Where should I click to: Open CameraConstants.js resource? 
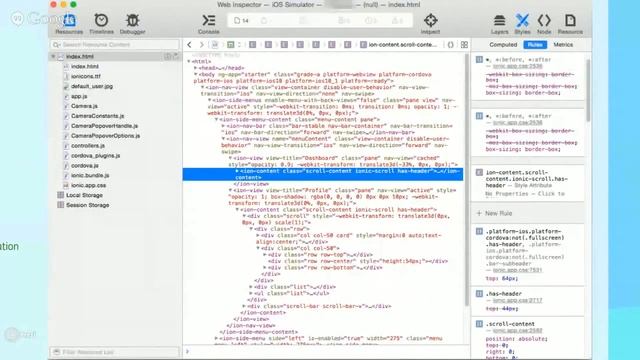[x=97, y=116]
